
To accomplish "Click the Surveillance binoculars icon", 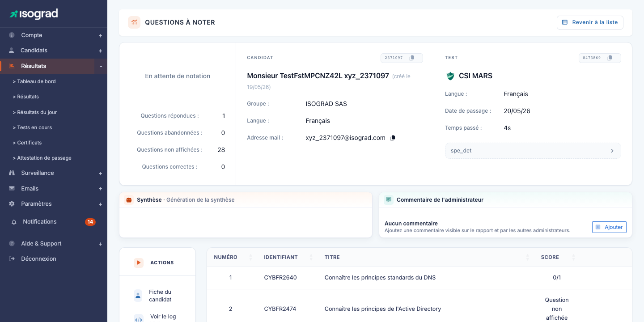I will [x=12, y=173].
